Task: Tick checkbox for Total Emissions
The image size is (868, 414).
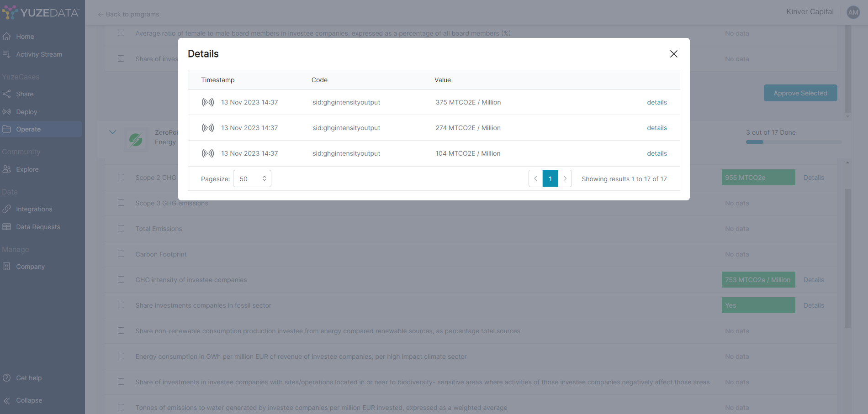Action: pos(121,228)
